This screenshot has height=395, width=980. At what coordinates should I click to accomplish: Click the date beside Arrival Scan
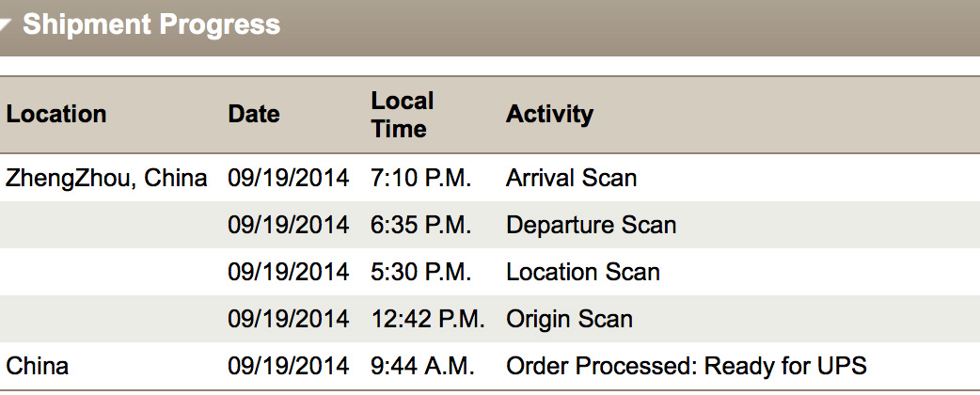(x=288, y=178)
